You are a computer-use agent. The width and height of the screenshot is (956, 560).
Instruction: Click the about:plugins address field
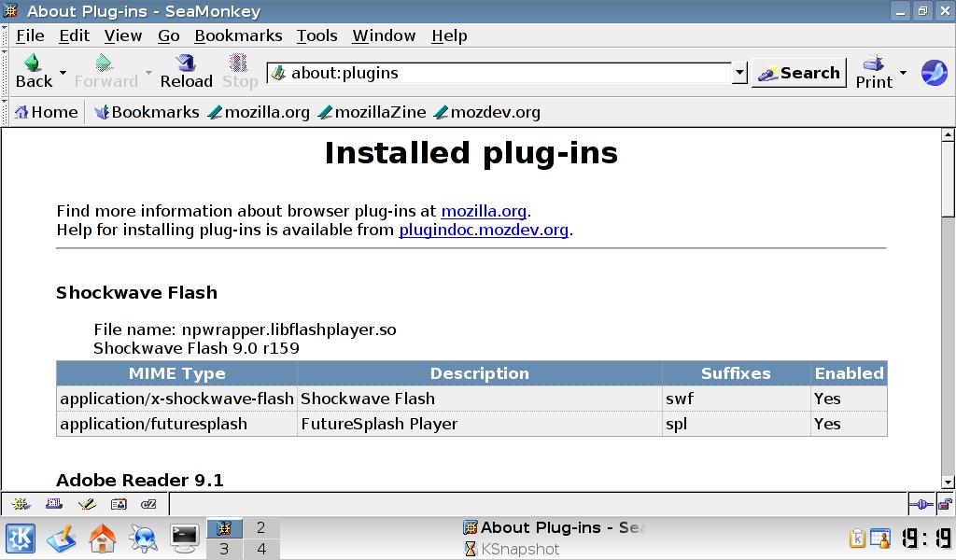click(504, 73)
